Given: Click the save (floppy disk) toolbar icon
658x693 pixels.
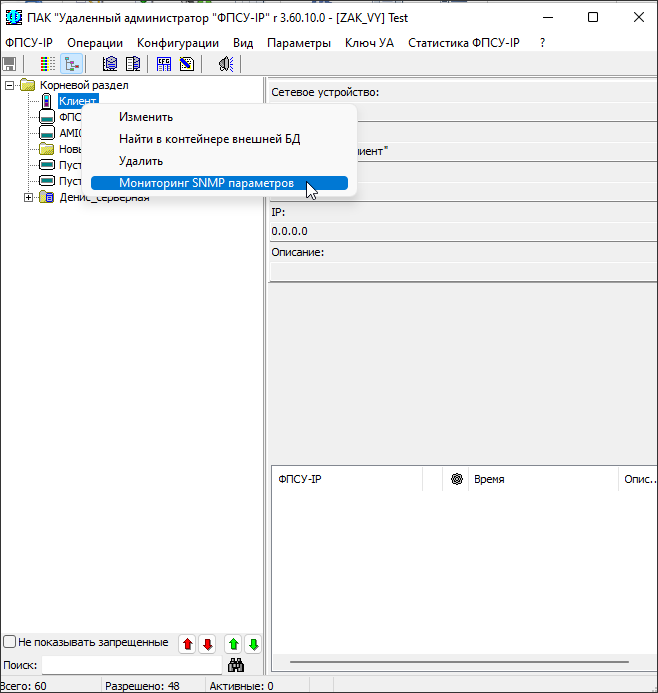Looking at the screenshot, I should pos(10,64).
